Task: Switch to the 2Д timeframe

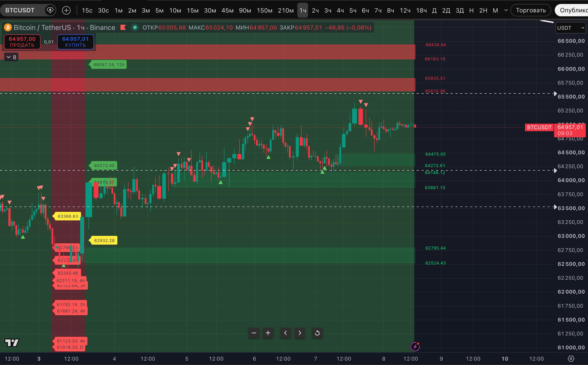Action: pyautogui.click(x=446, y=10)
